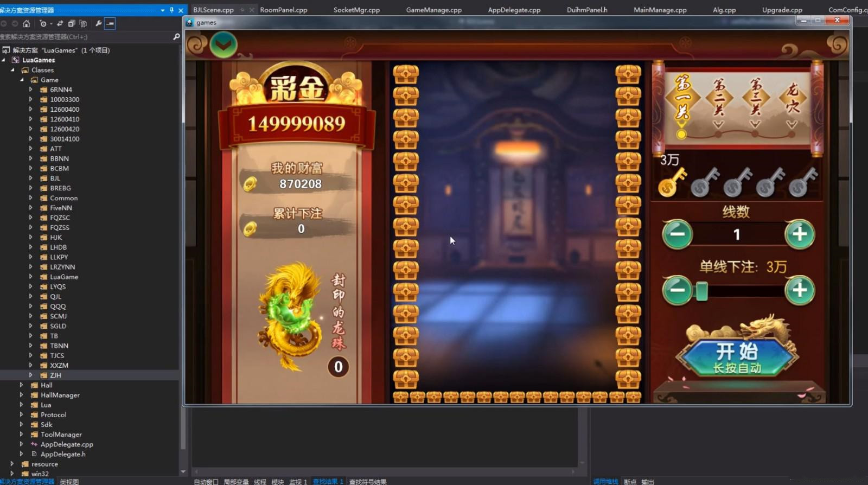868x485 pixels.
Task: Click the gold coin beside 累计下注
Action: click(250, 229)
